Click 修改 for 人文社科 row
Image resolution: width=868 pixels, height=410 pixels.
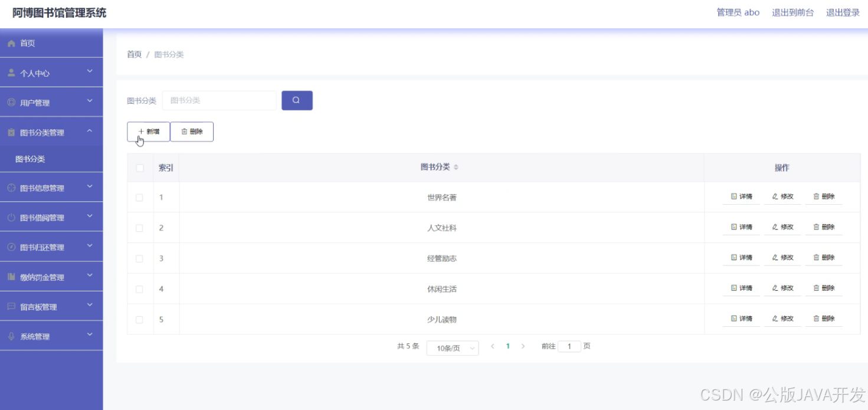click(782, 227)
